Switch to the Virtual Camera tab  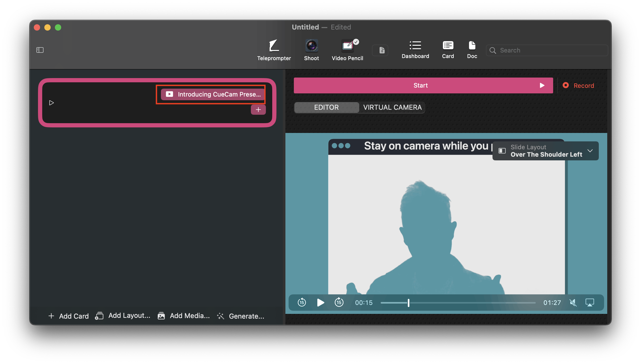click(392, 107)
